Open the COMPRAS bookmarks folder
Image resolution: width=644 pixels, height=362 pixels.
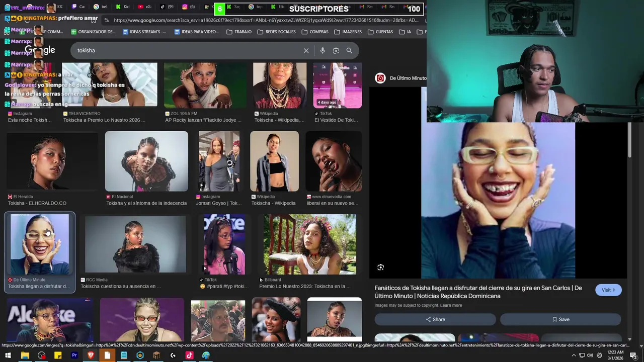(315, 32)
